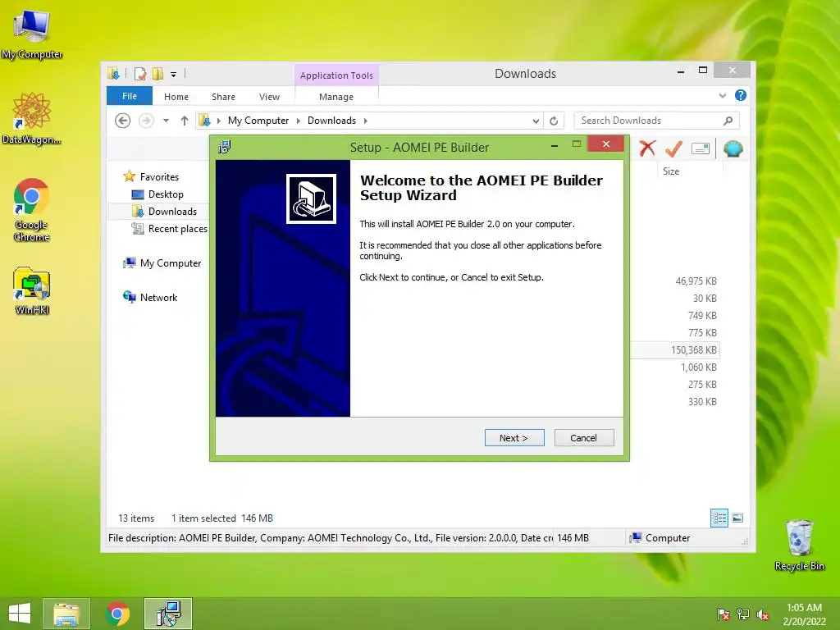Click the 1,060 KB file size cell
This screenshot has width=840, height=630.
click(x=699, y=367)
